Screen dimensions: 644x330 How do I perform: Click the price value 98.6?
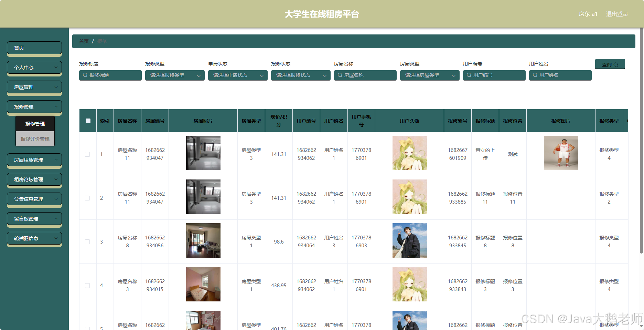click(279, 242)
